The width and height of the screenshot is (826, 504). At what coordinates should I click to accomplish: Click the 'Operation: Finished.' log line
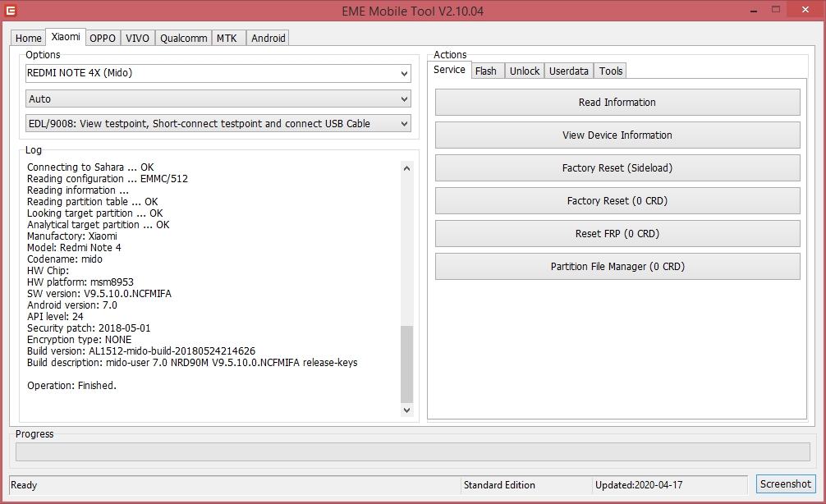click(x=71, y=386)
